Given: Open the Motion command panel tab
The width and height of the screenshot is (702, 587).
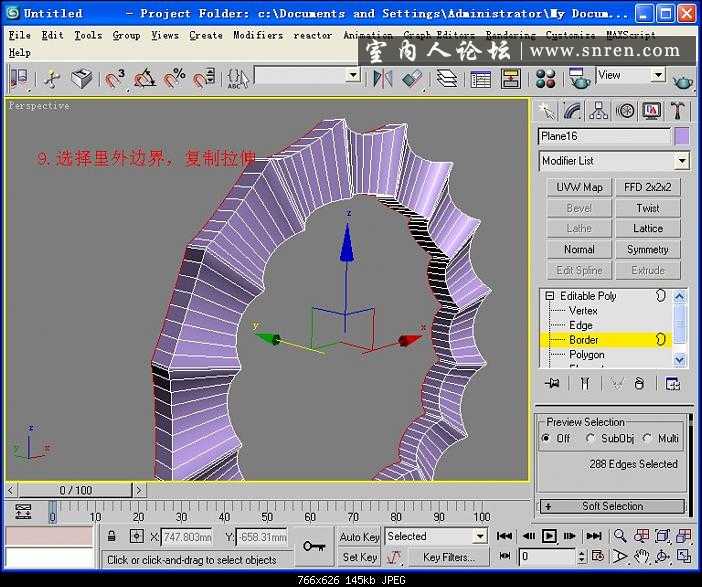Looking at the screenshot, I should (625, 111).
